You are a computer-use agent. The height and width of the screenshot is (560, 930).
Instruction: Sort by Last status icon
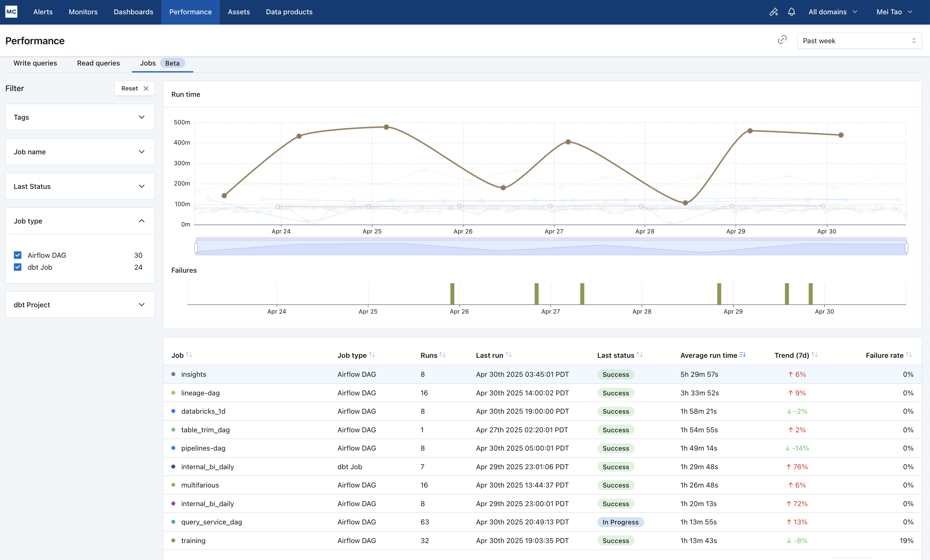pos(639,355)
